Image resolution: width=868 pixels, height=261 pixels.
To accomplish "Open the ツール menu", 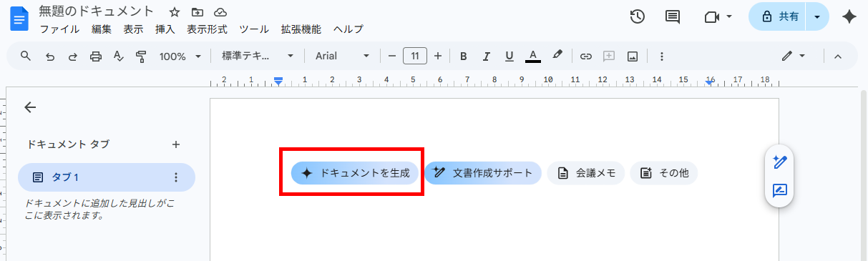I will click(x=254, y=29).
